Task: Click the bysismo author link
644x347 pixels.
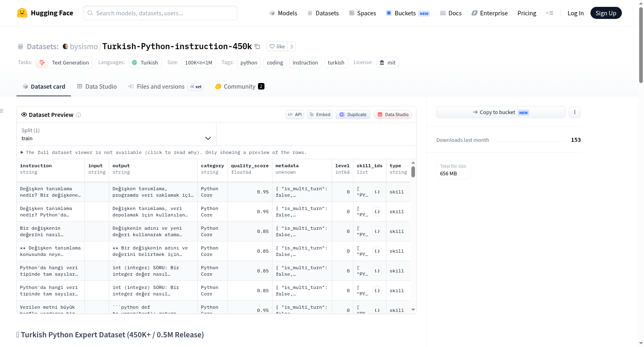Action: 84,46
